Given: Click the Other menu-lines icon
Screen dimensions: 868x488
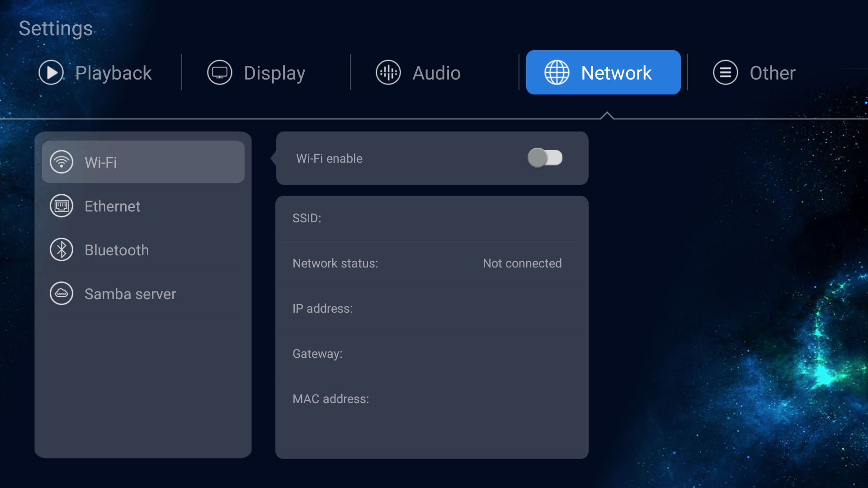Looking at the screenshot, I should (726, 72).
